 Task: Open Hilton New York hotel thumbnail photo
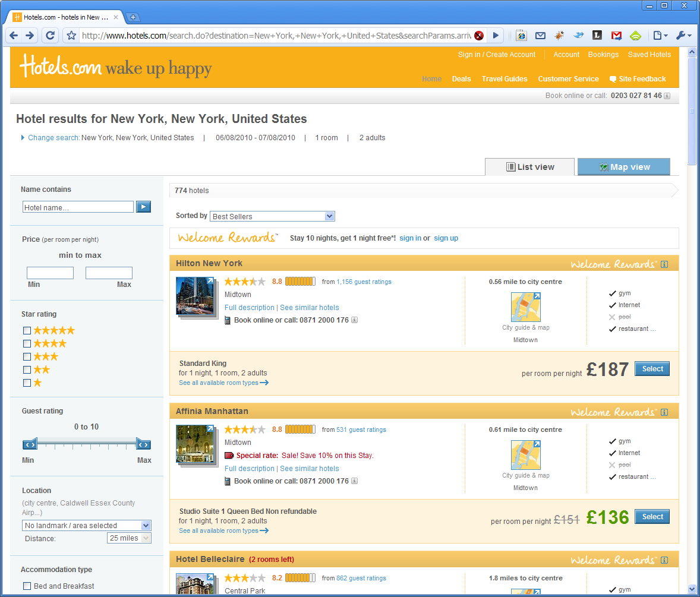(x=196, y=296)
